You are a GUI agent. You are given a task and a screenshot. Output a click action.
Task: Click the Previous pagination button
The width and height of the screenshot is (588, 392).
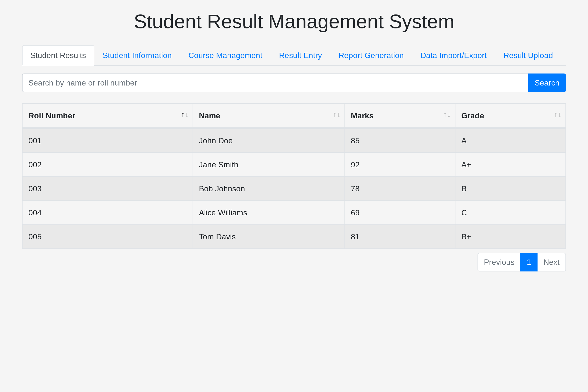(499, 262)
